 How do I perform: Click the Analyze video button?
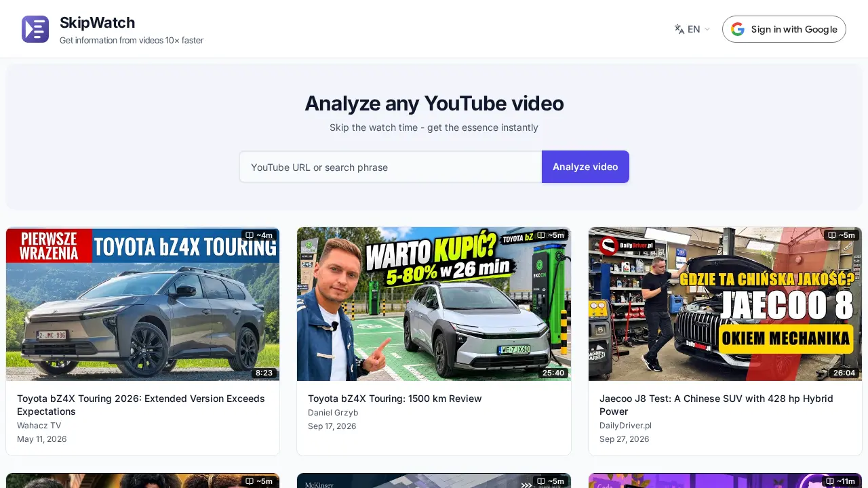pos(585,167)
